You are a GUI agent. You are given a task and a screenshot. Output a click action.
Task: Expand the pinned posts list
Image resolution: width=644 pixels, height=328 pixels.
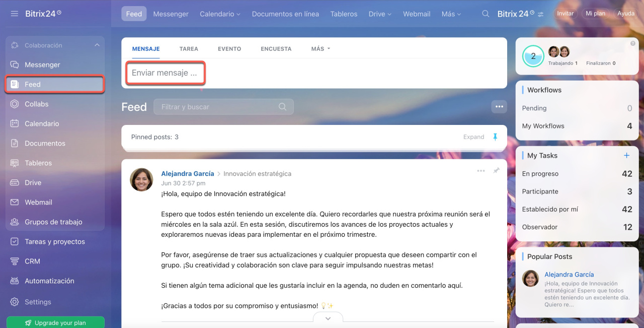(x=473, y=137)
